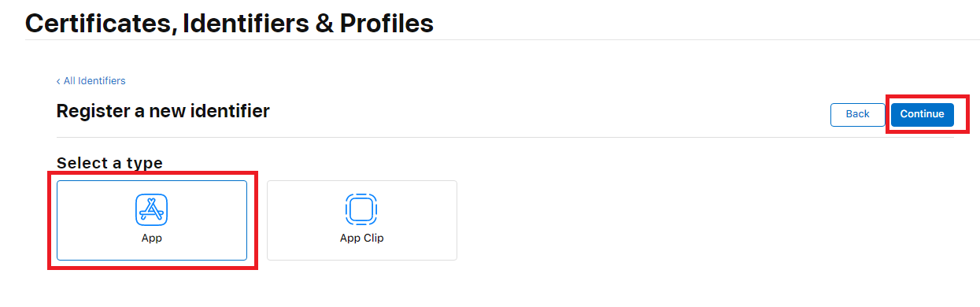
Task: Click the "Select a type" section heading
Action: 109,163
